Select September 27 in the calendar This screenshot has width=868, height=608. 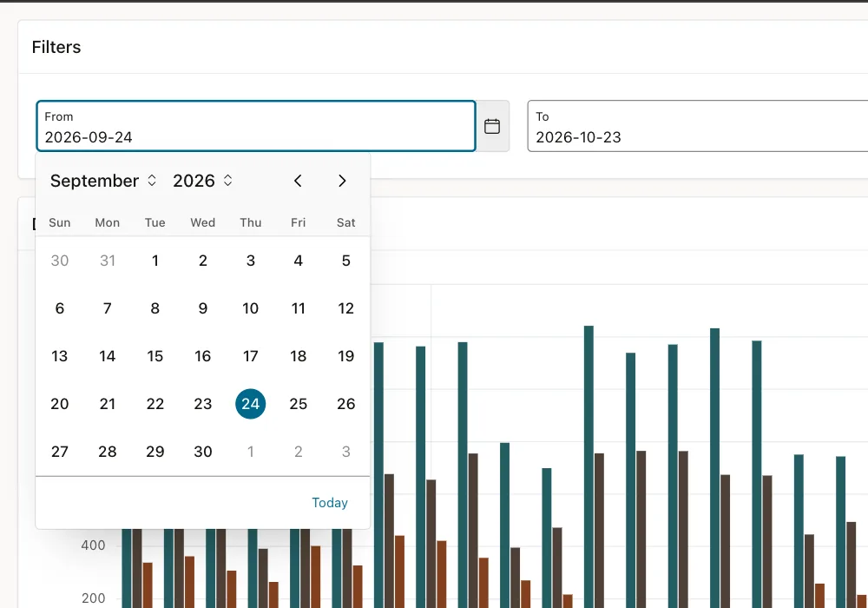point(60,452)
